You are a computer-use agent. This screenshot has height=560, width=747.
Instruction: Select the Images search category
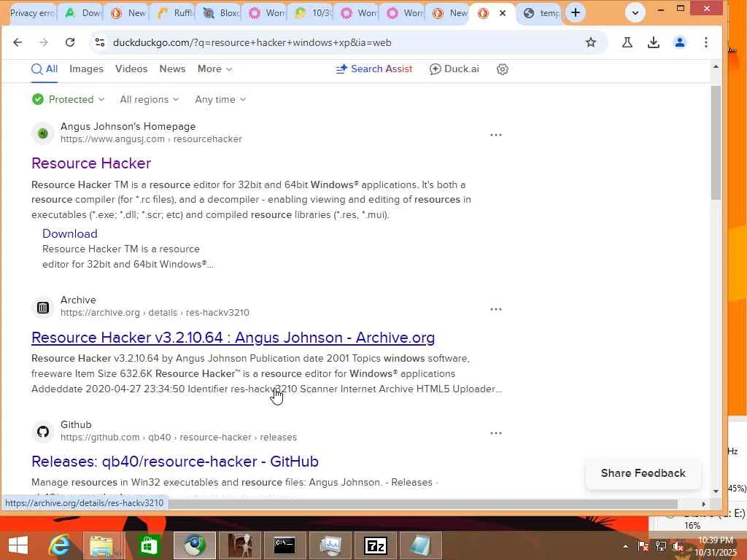[86, 69]
